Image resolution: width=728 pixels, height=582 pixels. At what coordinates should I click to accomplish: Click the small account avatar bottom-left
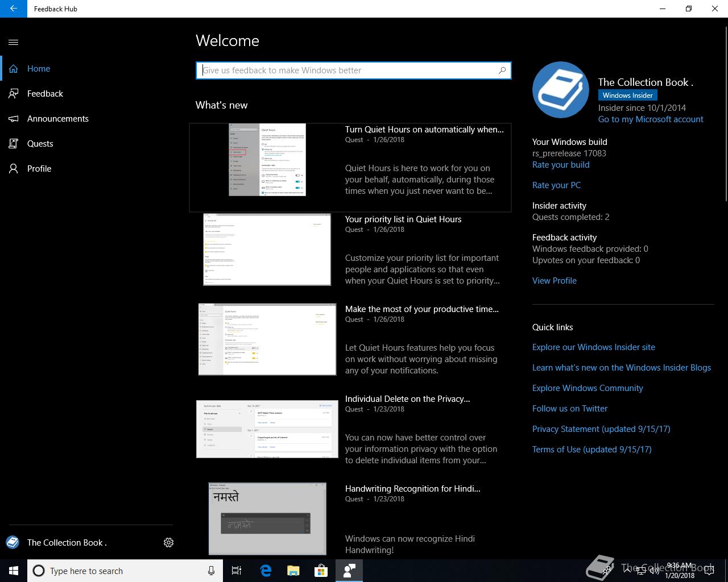13,542
